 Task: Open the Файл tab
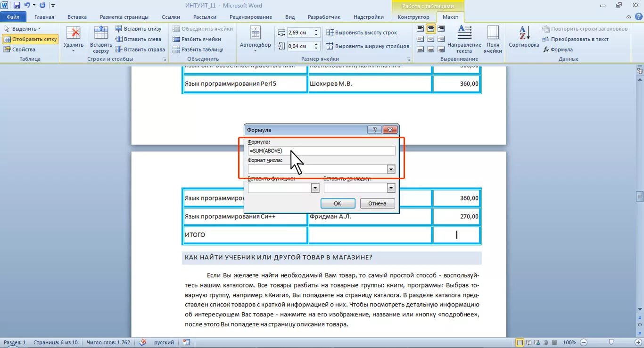13,17
